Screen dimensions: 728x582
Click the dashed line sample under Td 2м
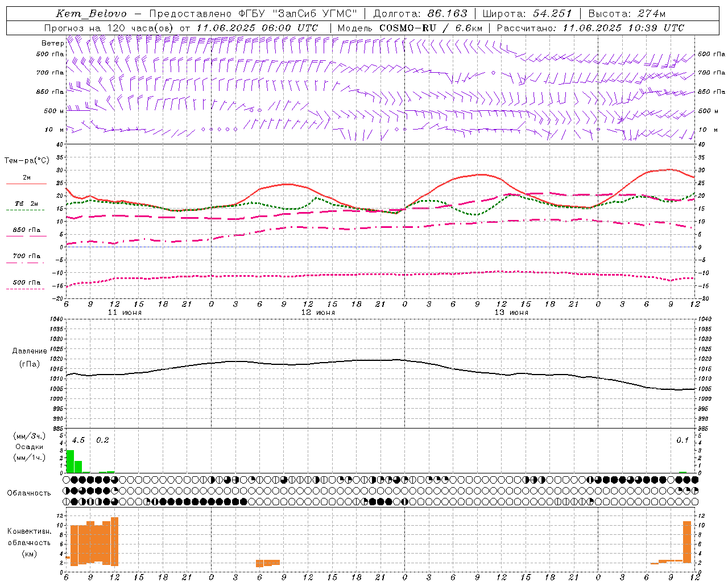pos(26,210)
